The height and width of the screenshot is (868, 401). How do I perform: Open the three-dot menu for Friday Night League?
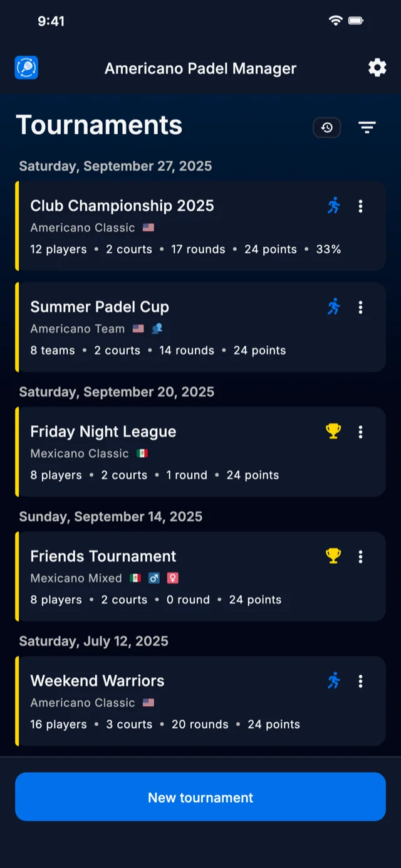coord(361,431)
